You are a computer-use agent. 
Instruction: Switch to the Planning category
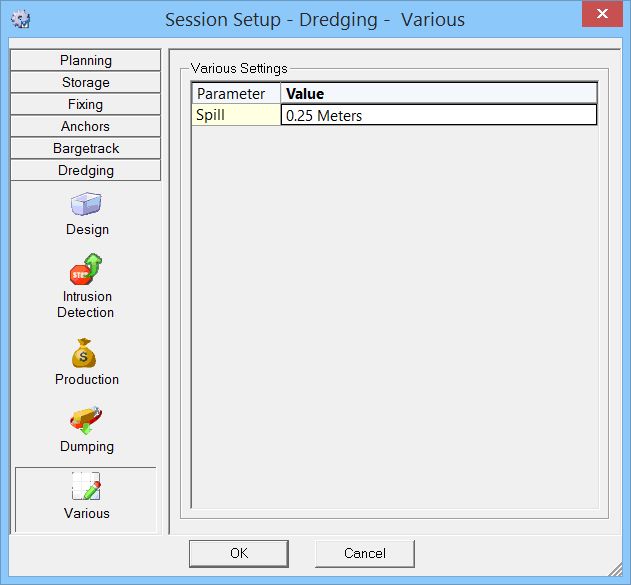coord(86,60)
